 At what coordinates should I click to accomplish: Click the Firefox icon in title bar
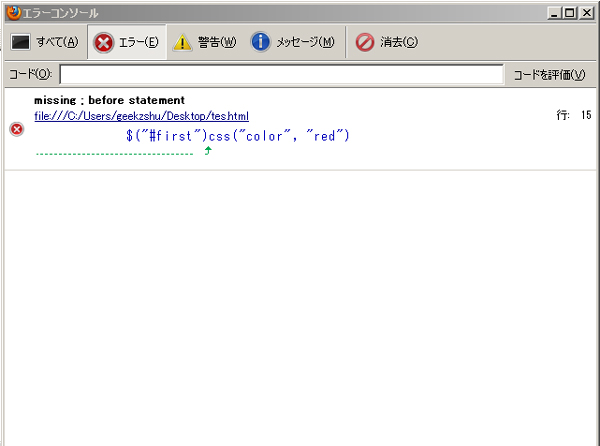point(13,13)
